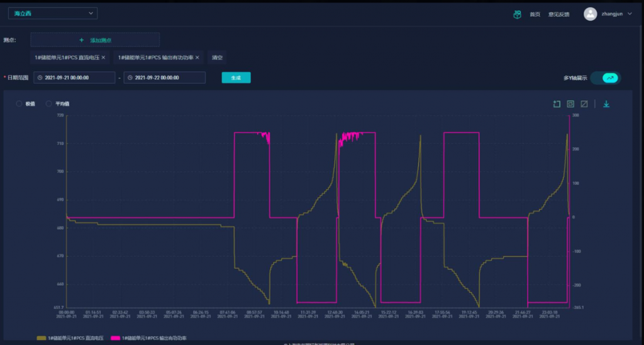644x345 pixels.
Task: Toggle the 多Y轴展示 multi-axis switch
Action: [605, 78]
